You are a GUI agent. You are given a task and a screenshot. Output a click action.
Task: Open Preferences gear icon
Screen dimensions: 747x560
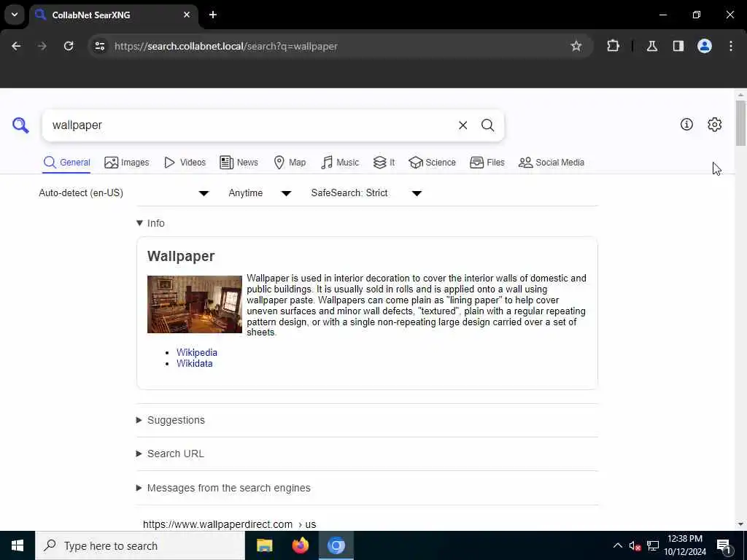tap(714, 124)
